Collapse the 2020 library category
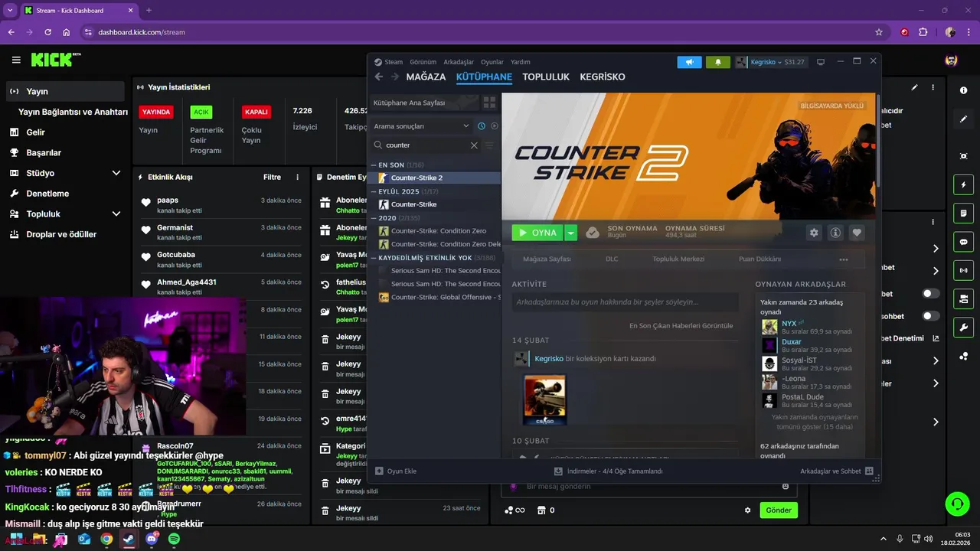The height and width of the screenshot is (551, 980). pos(374,218)
